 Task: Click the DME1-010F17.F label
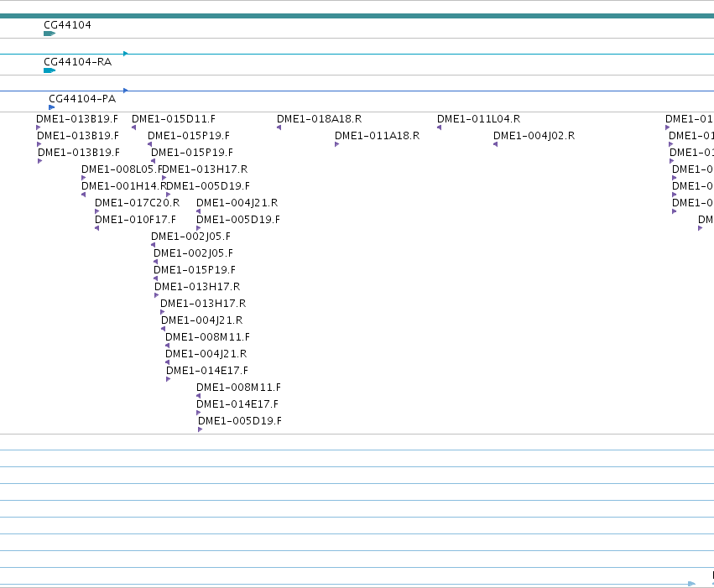(135, 220)
